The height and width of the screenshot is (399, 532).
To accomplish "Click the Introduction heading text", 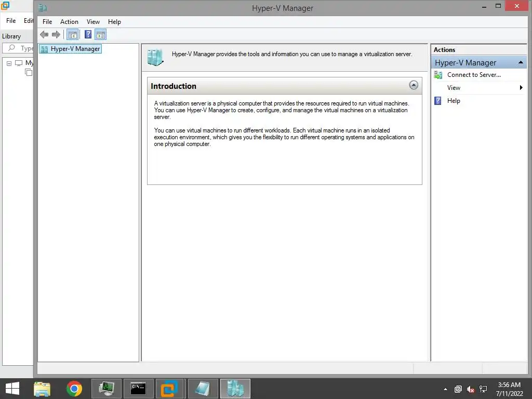I will (x=174, y=86).
